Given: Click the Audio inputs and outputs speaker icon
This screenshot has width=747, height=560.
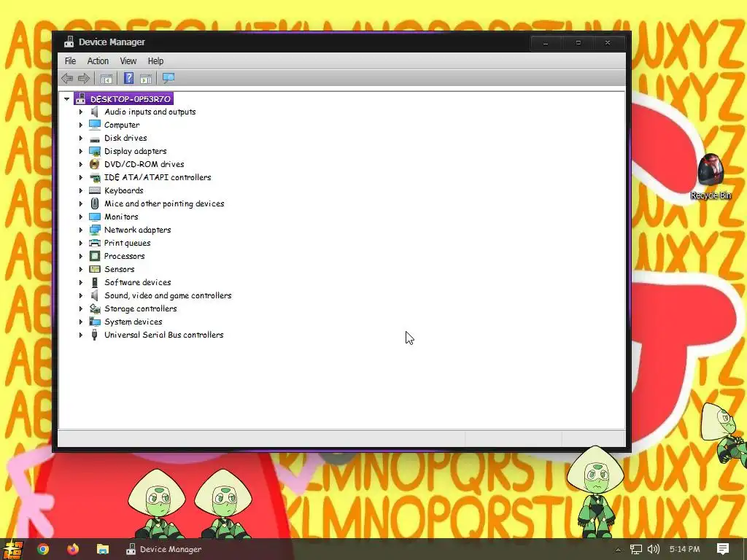Looking at the screenshot, I should coord(95,112).
